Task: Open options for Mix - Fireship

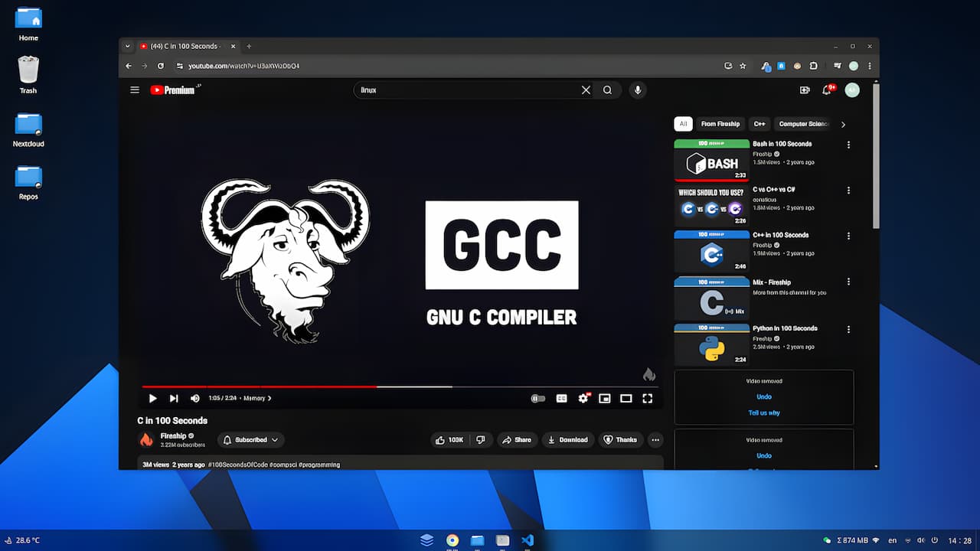Action: 848,282
